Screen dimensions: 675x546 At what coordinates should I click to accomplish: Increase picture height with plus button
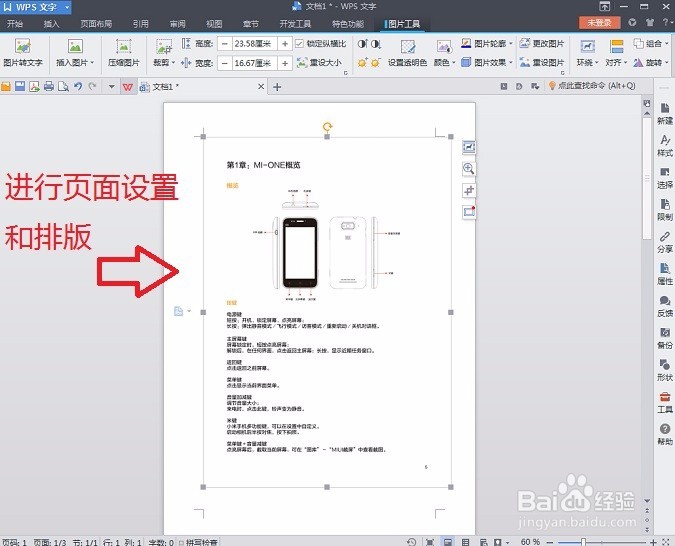click(285, 43)
